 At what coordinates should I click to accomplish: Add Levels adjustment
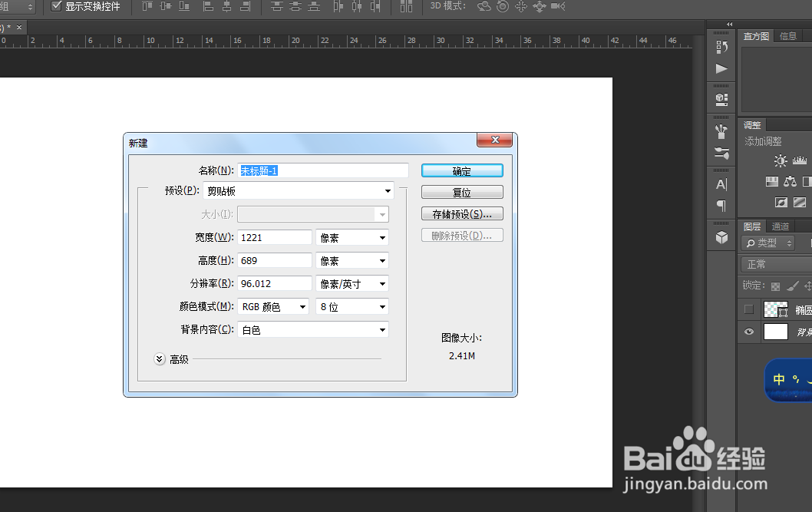[800, 160]
